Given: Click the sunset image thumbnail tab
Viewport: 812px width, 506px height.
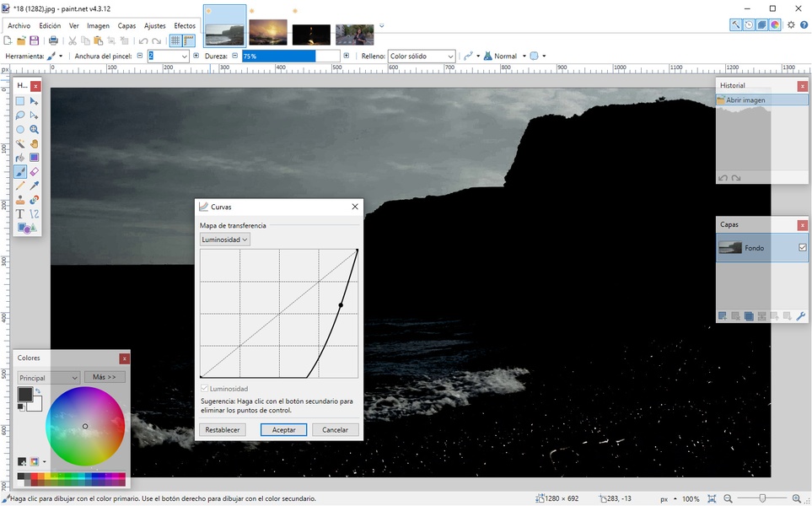Looking at the screenshot, I should click(x=268, y=33).
